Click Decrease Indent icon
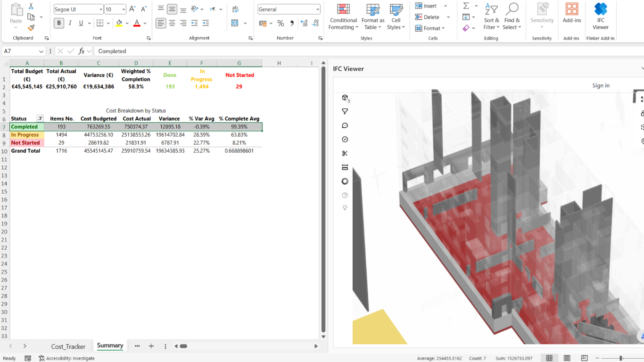The image size is (644, 362). pos(194,23)
